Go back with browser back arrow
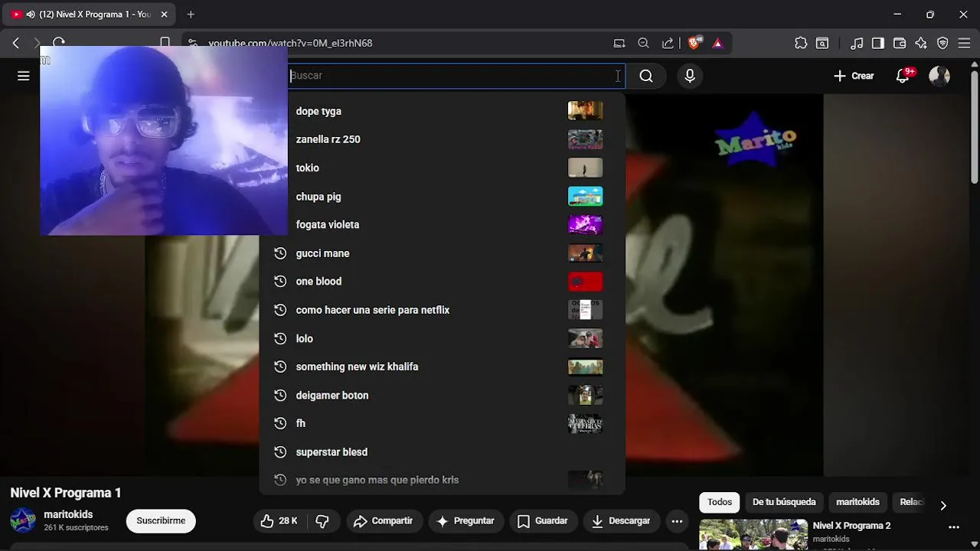This screenshot has width=980, height=551. click(x=15, y=43)
